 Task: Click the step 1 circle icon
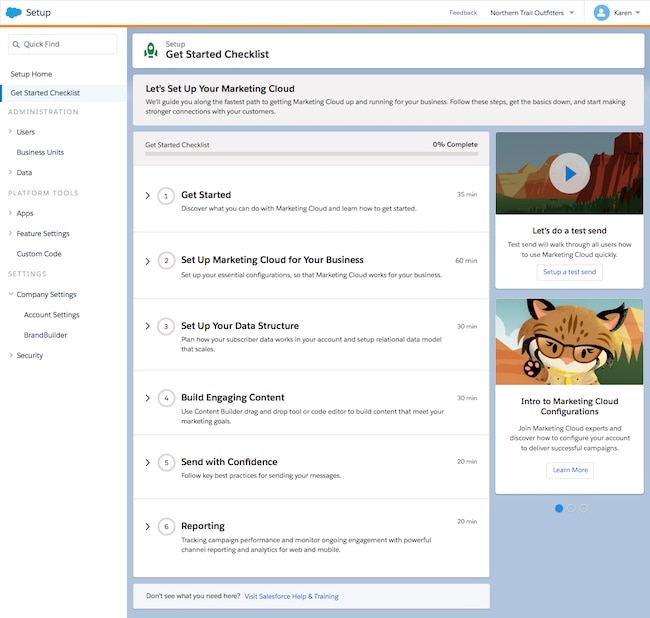[166, 196]
